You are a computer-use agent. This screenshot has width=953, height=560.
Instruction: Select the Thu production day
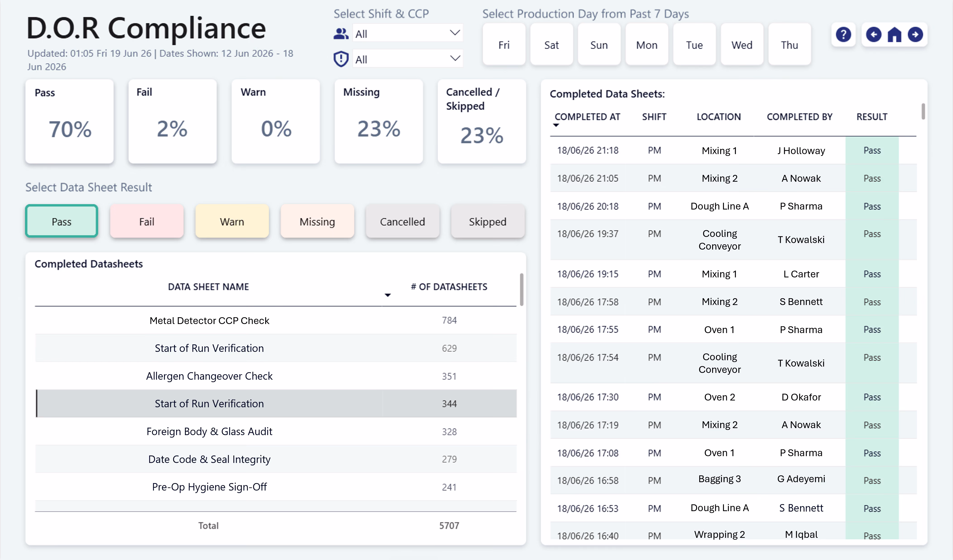790,45
